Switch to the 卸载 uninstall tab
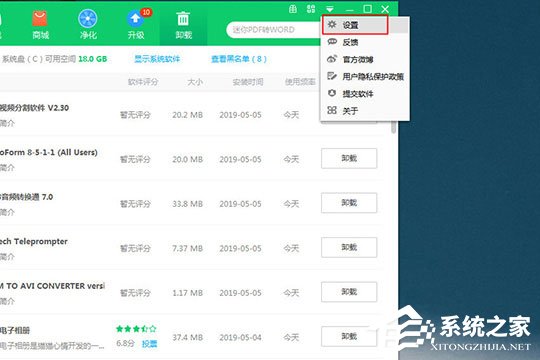540x360 pixels. pyautogui.click(x=183, y=25)
